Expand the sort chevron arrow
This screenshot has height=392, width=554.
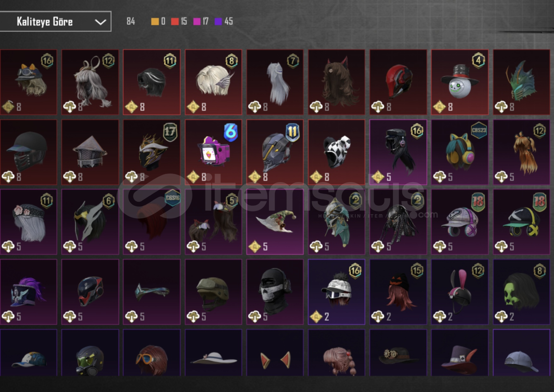tap(100, 22)
